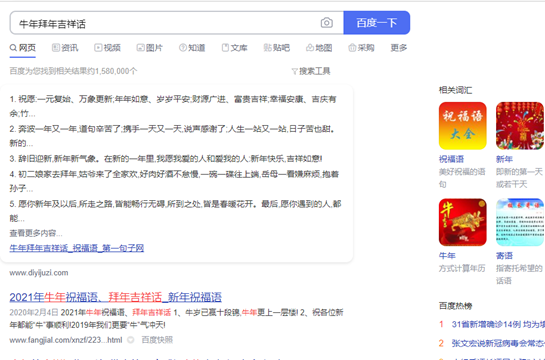Open the 文库 library tab
The width and height of the screenshot is (545, 360).
coord(234,48)
